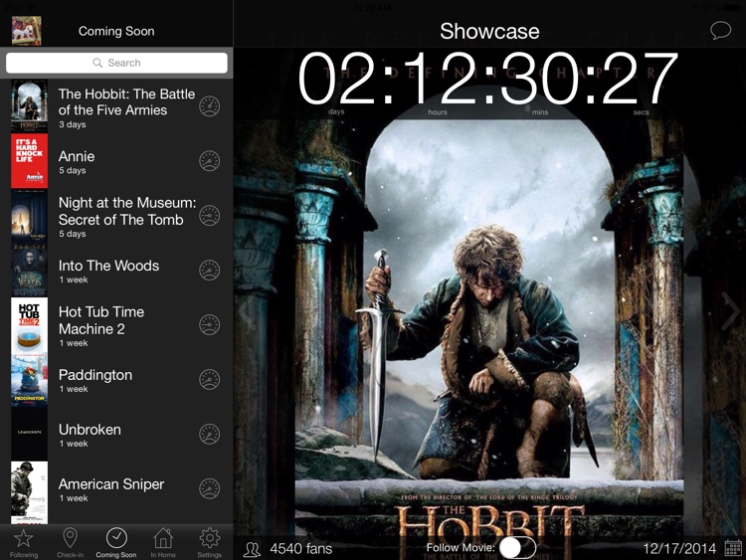
Task: Open 'The Hobbit: The Battle of the Five Armies' title
Action: [x=126, y=101]
